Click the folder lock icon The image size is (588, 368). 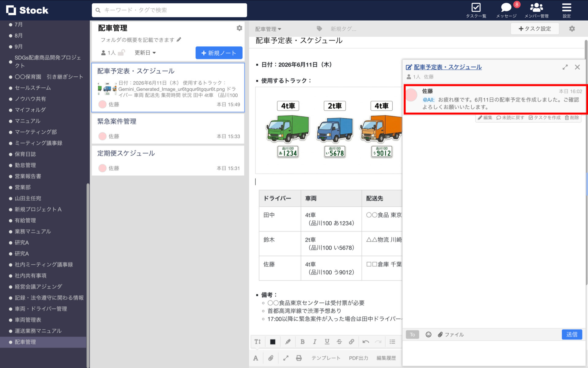[122, 52]
